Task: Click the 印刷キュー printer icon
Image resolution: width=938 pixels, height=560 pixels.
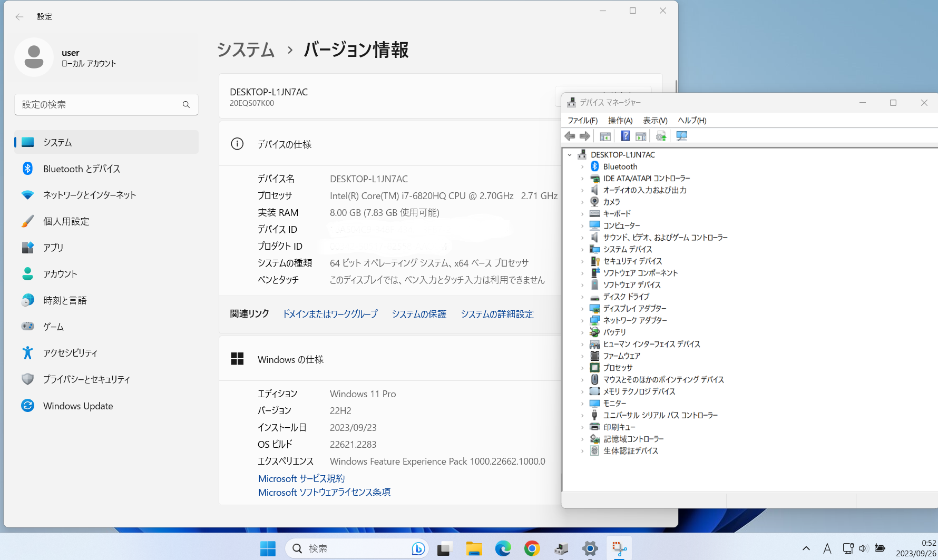Action: [595, 427]
